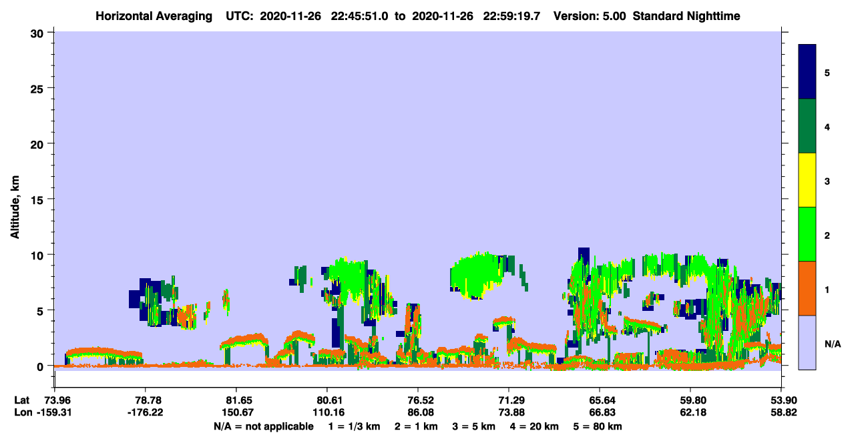Click the dark blue level 5 swatch

[807, 72]
